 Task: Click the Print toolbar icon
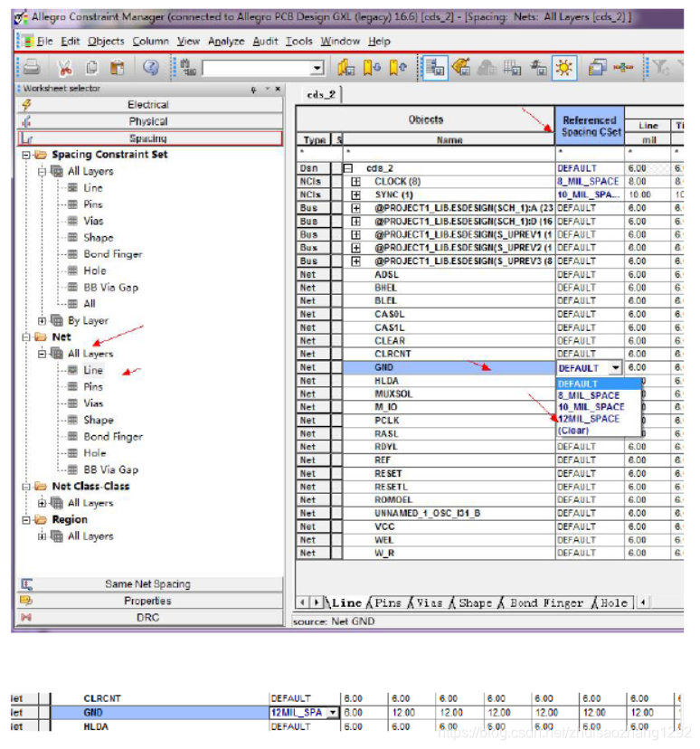pyautogui.click(x=32, y=67)
